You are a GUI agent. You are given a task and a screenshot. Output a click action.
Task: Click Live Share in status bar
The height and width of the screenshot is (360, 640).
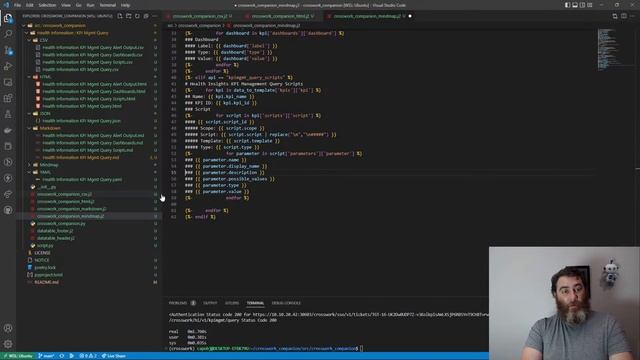(x=113, y=356)
